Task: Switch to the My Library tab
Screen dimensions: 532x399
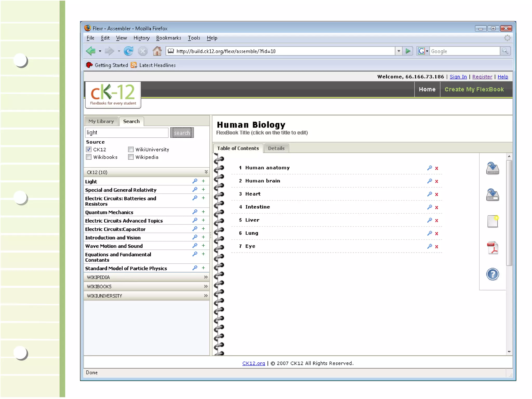Action: [101, 121]
